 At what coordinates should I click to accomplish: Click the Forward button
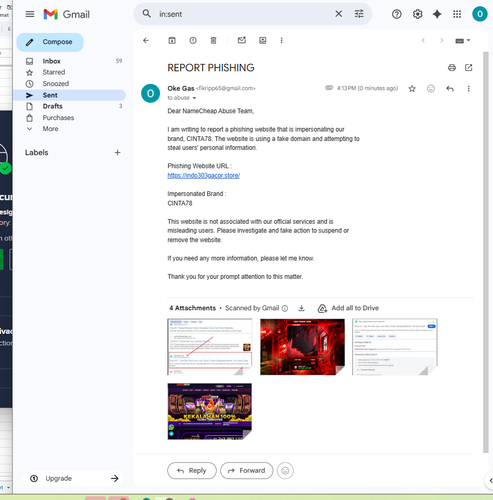click(x=246, y=471)
